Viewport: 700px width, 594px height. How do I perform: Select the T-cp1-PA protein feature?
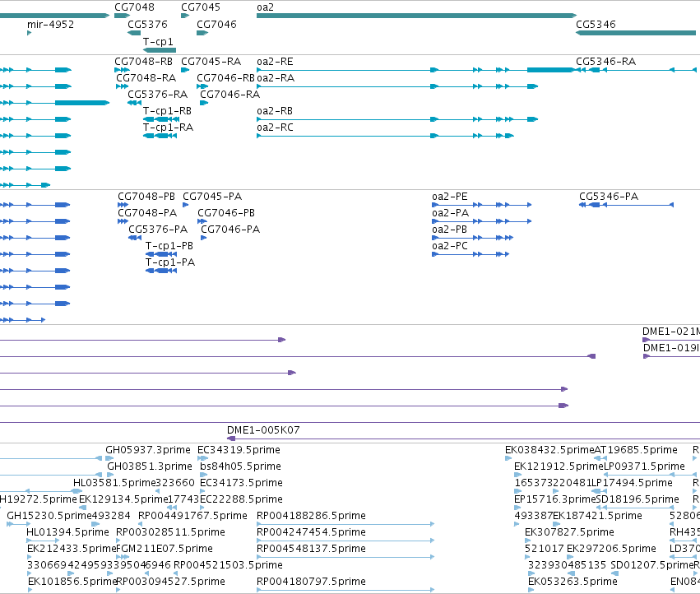[161, 271]
